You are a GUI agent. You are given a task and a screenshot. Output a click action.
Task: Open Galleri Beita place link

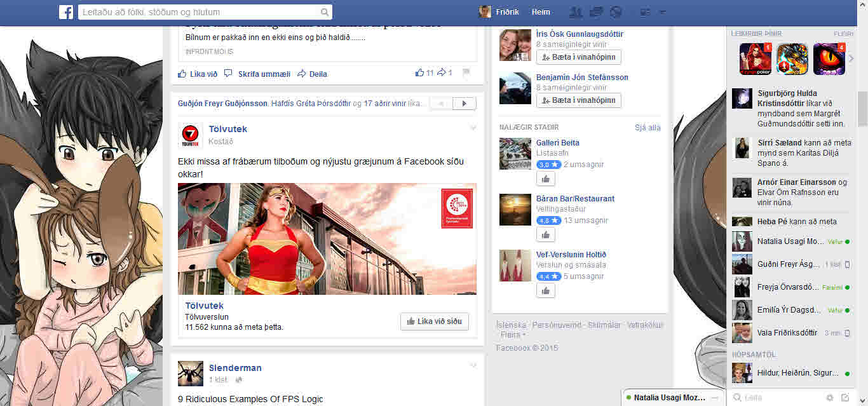tap(558, 143)
